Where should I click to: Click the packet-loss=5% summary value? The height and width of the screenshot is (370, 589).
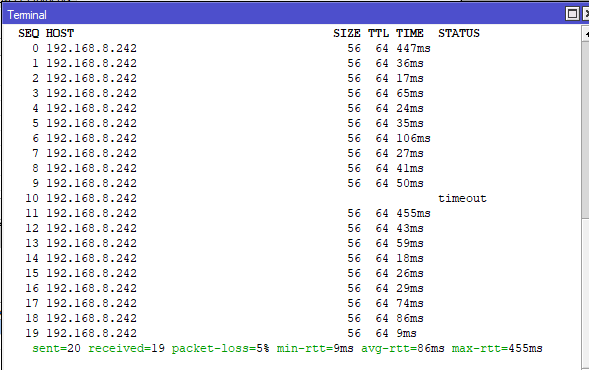tap(220, 349)
